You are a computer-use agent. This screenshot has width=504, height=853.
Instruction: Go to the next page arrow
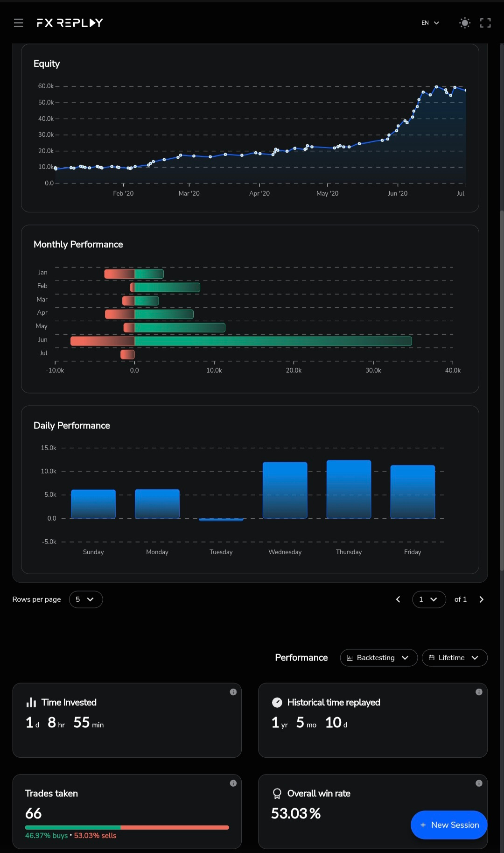coord(481,599)
